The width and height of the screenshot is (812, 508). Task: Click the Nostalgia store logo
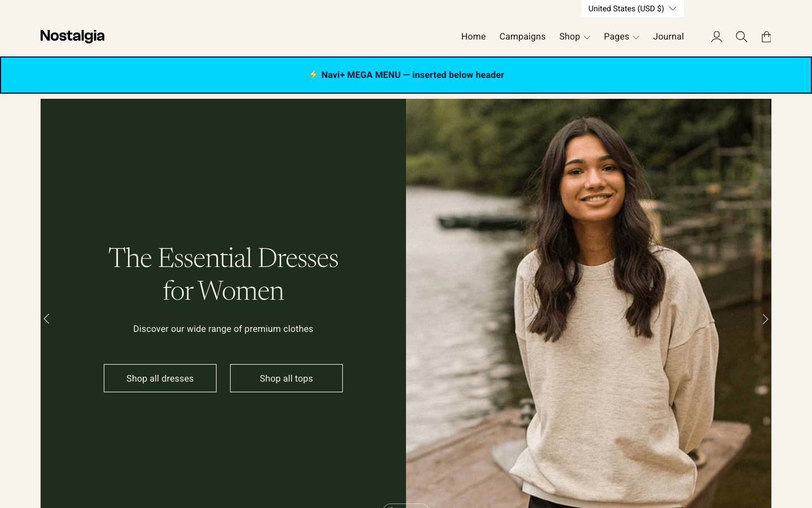tap(72, 36)
